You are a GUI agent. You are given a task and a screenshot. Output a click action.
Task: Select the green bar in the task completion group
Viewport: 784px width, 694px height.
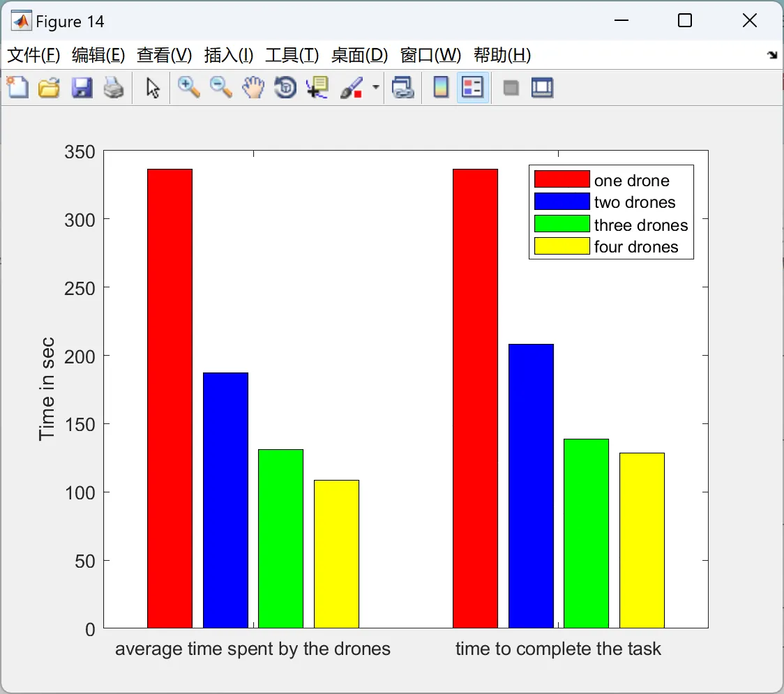(587, 534)
